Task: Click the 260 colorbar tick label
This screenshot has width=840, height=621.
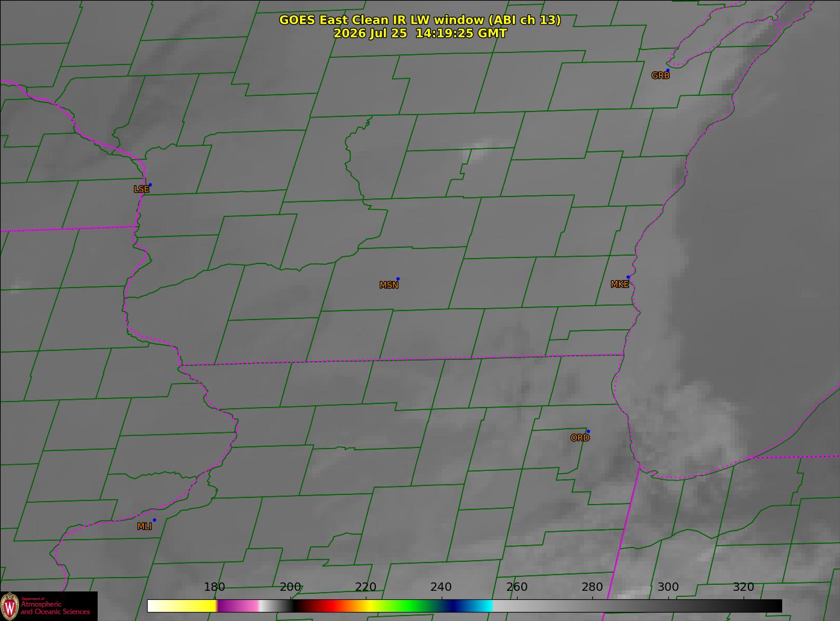Action: (x=517, y=587)
